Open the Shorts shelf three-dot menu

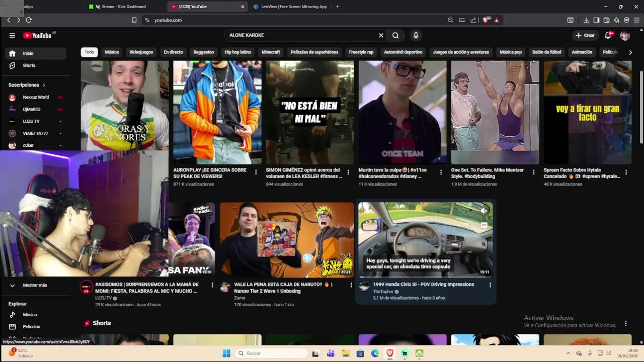[x=626, y=323]
